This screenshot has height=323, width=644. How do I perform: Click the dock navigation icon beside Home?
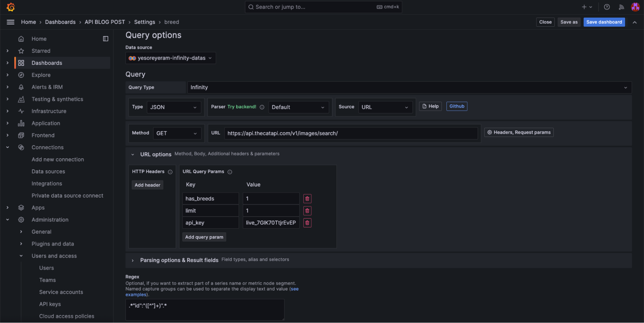[x=105, y=39]
